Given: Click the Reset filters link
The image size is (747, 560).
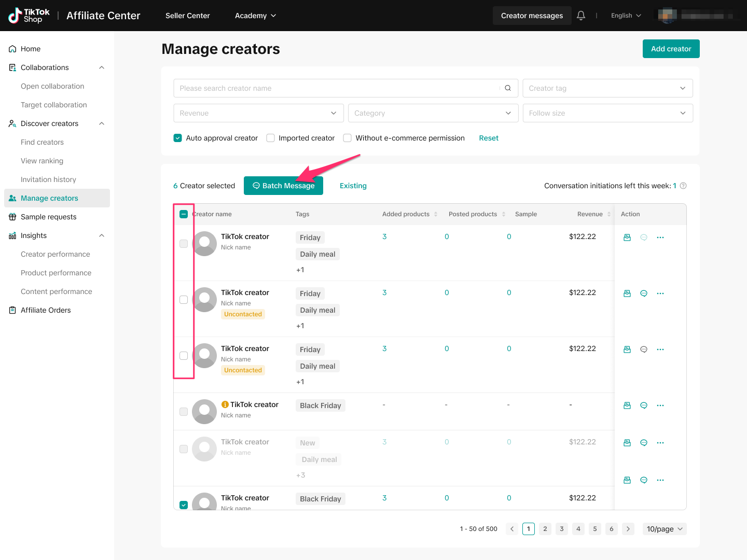Looking at the screenshot, I should 489,138.
